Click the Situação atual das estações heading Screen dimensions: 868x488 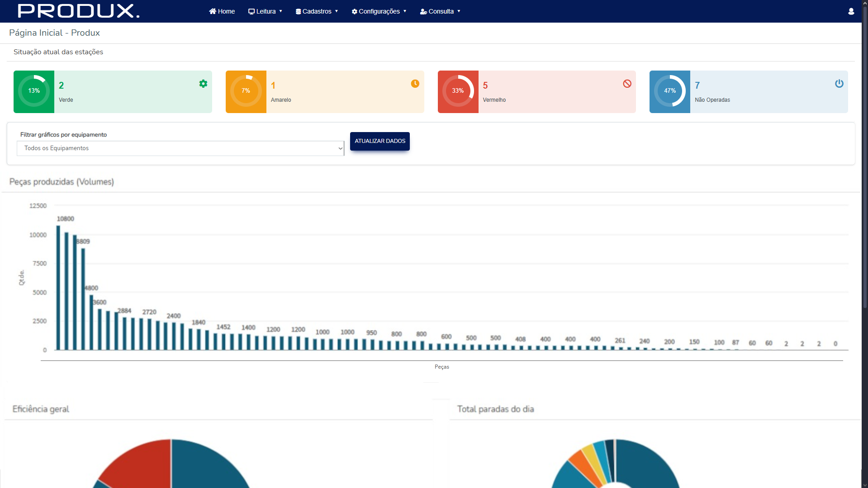tap(58, 52)
